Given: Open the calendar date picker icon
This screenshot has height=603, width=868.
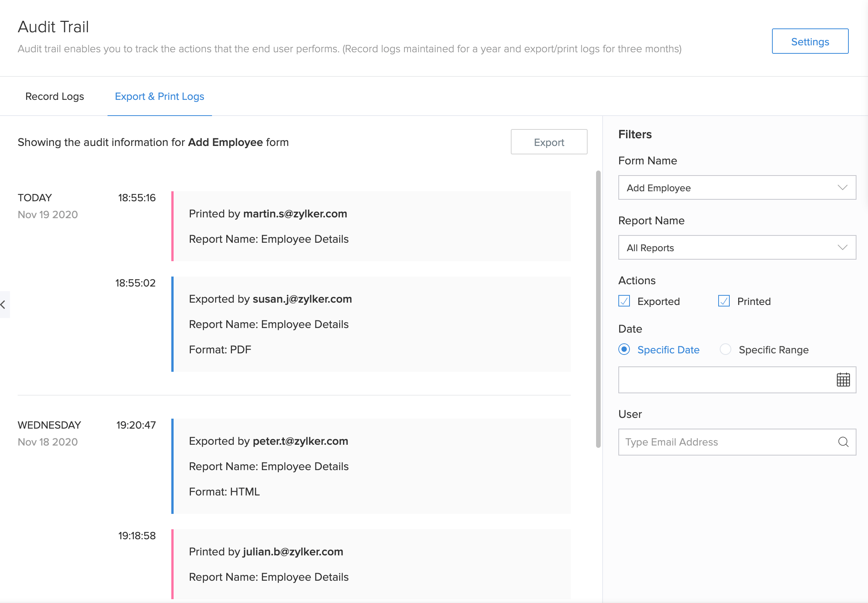Looking at the screenshot, I should pos(843,380).
